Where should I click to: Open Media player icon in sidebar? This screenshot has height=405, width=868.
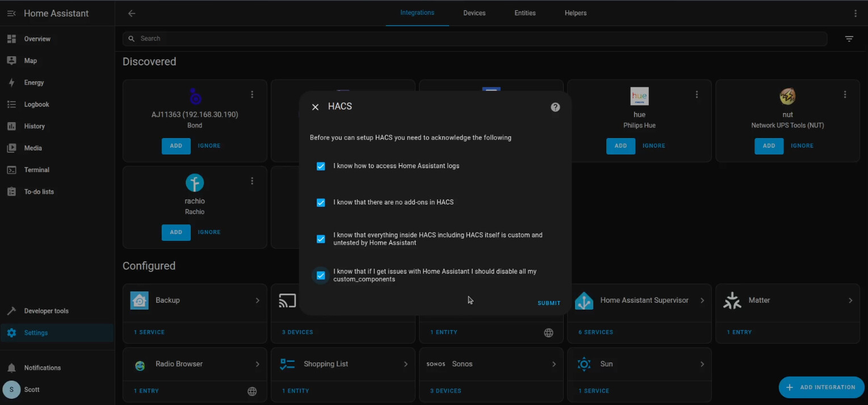[x=11, y=148]
